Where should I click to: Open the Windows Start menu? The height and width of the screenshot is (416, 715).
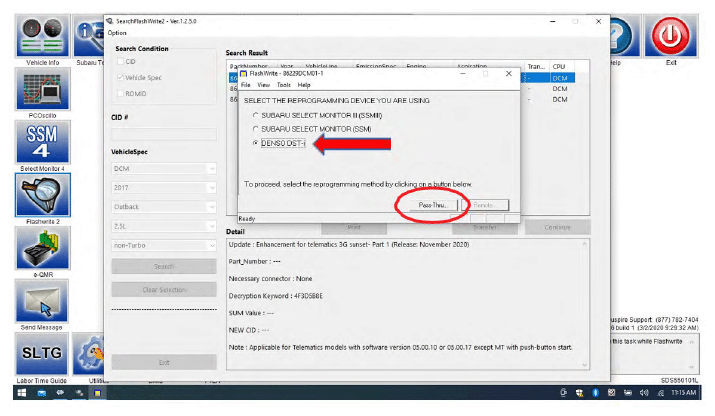tap(21, 393)
